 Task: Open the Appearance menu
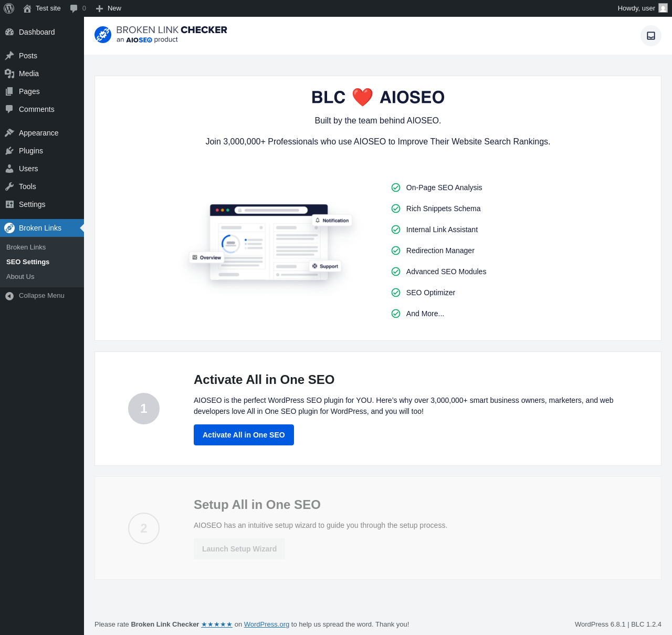42,133
